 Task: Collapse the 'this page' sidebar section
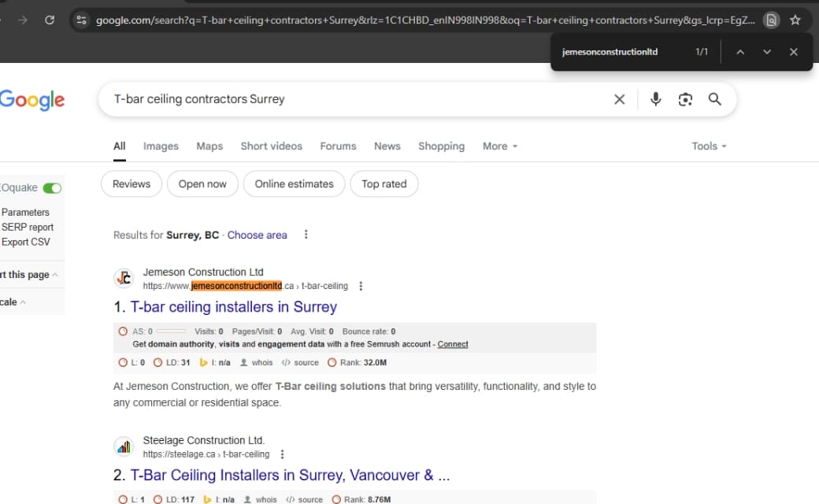55,275
